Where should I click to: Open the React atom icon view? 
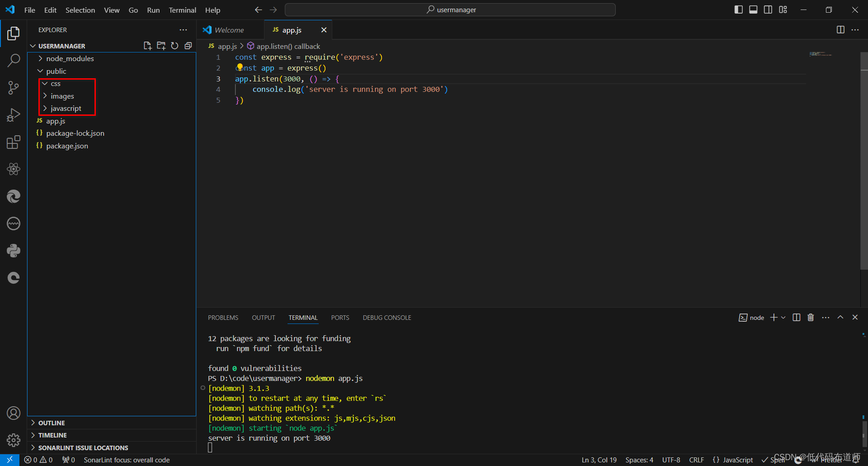[x=14, y=169]
